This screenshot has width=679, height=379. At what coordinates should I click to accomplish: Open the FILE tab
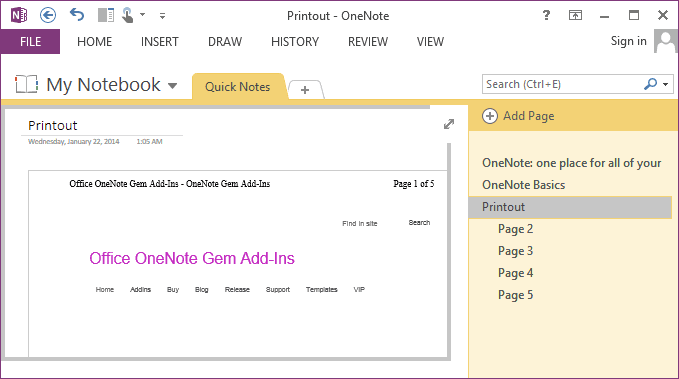click(x=30, y=42)
